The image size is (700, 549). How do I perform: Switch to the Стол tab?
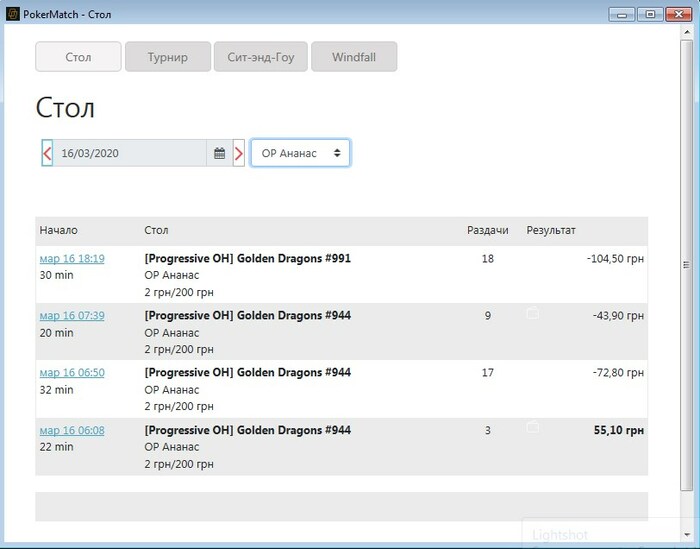[x=78, y=57]
